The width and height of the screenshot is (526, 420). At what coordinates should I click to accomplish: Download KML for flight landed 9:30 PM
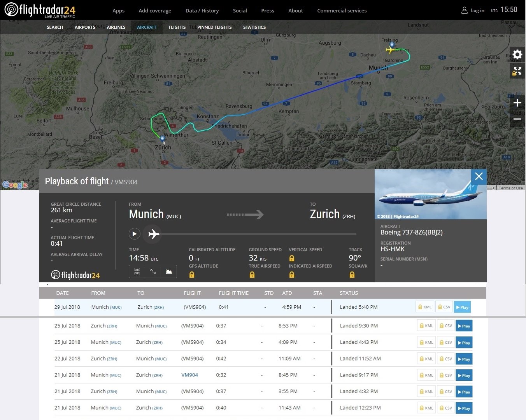click(x=426, y=326)
